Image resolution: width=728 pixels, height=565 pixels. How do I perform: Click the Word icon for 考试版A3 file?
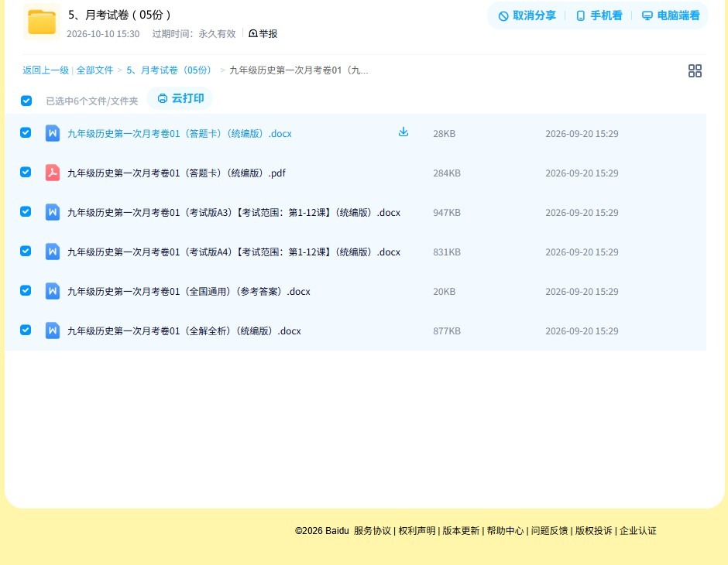point(53,212)
